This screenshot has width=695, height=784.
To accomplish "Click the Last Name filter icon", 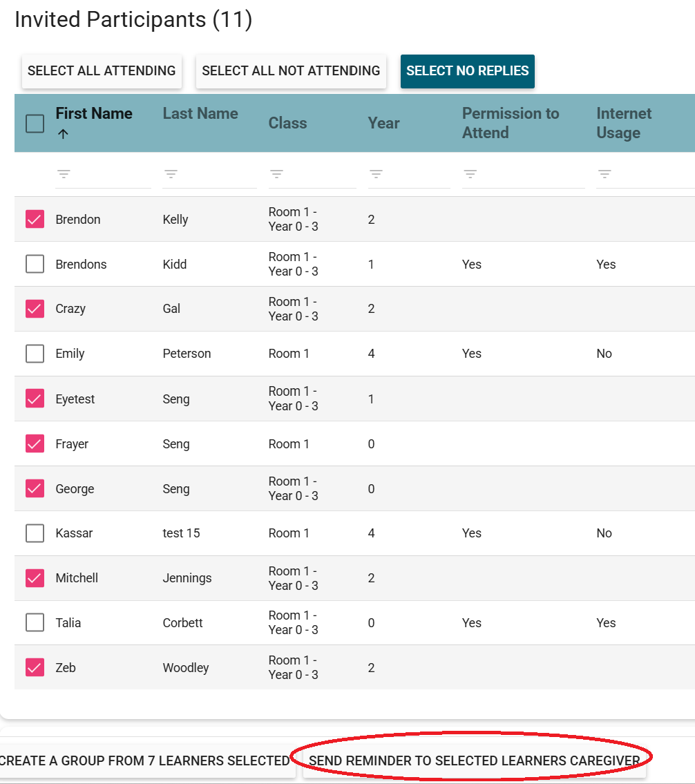I will pos(171,174).
